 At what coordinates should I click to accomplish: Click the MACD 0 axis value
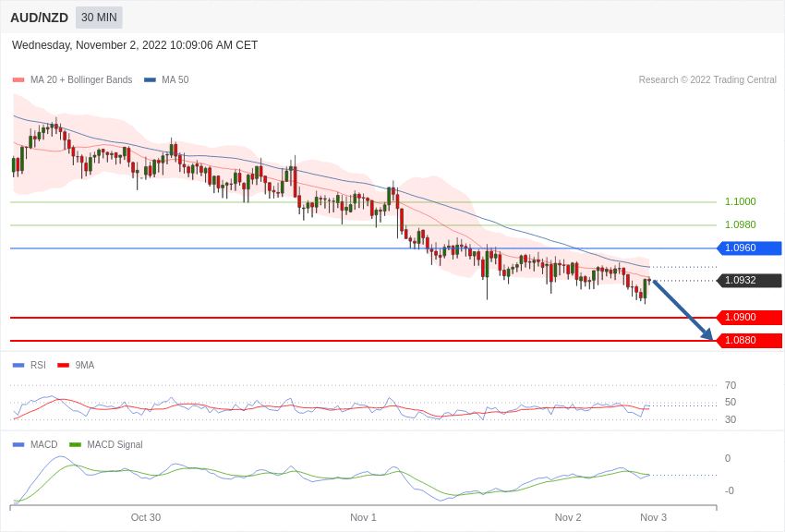[x=728, y=458]
